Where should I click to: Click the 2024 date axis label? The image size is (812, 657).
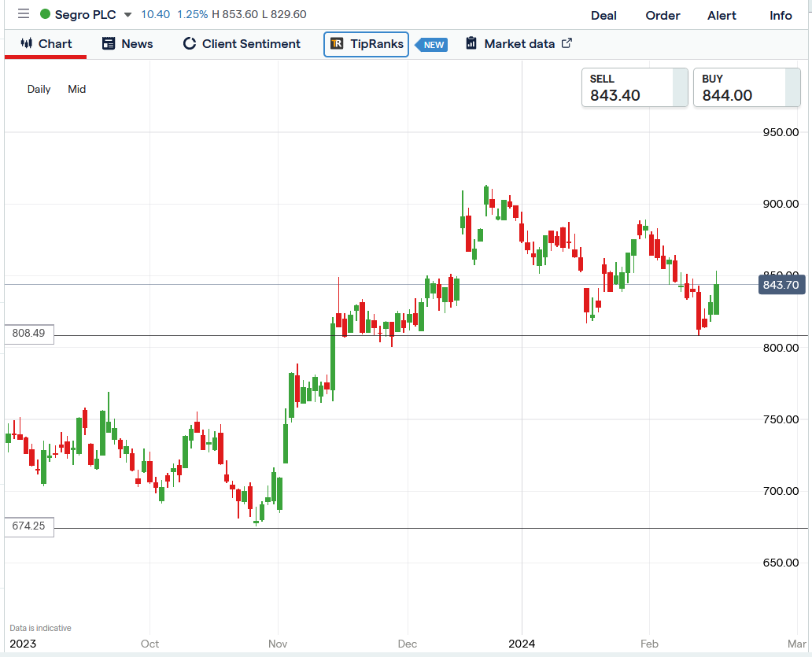coord(522,644)
